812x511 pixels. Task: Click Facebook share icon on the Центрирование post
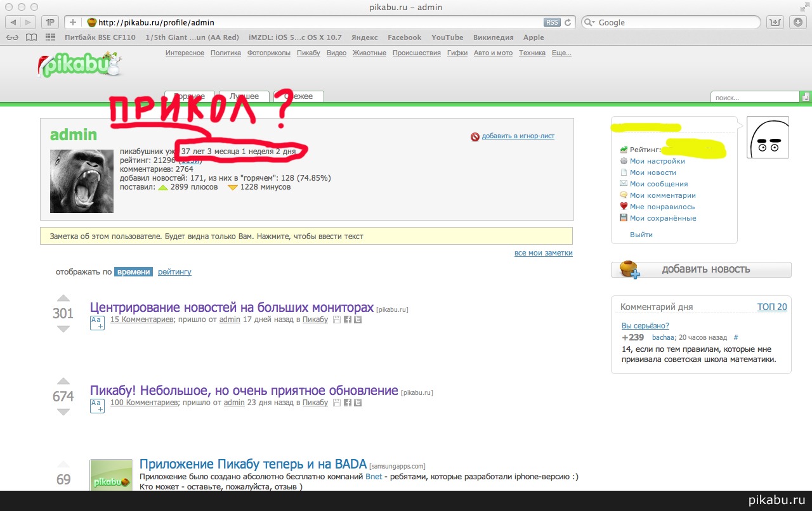[x=348, y=320]
